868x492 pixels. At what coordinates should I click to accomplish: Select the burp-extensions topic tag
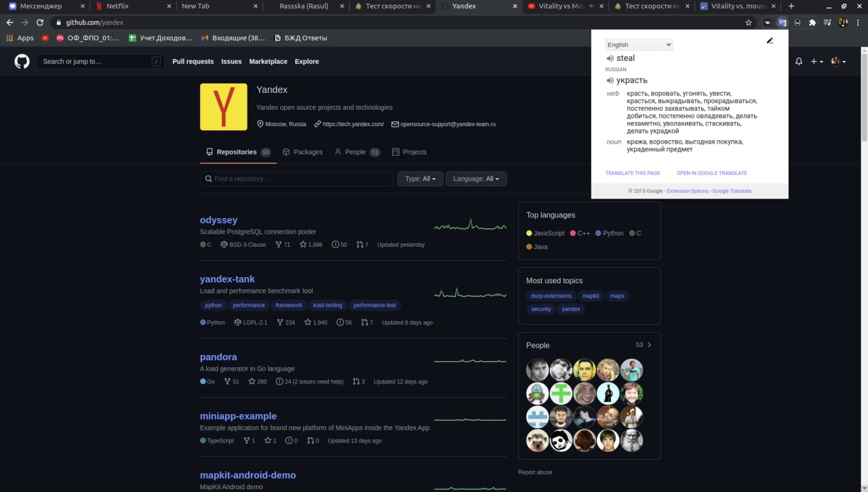[x=551, y=296]
